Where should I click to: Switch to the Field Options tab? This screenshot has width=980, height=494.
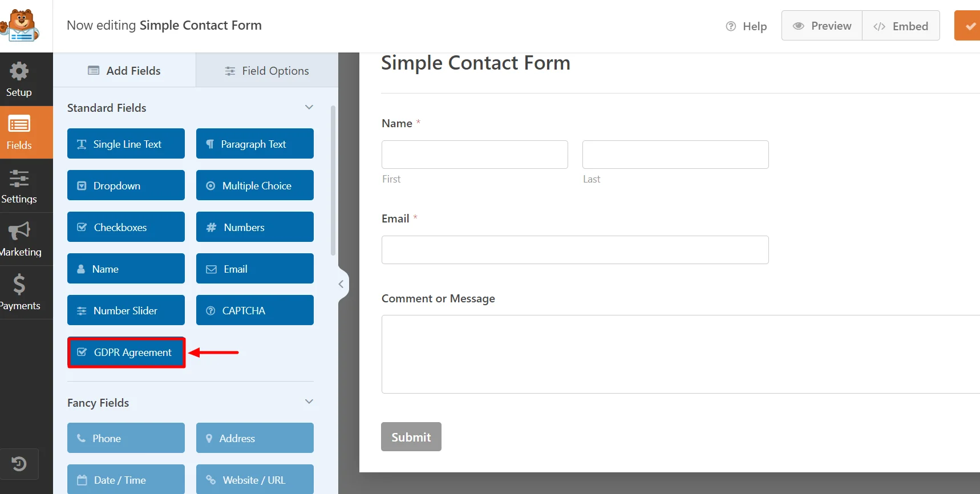click(267, 70)
